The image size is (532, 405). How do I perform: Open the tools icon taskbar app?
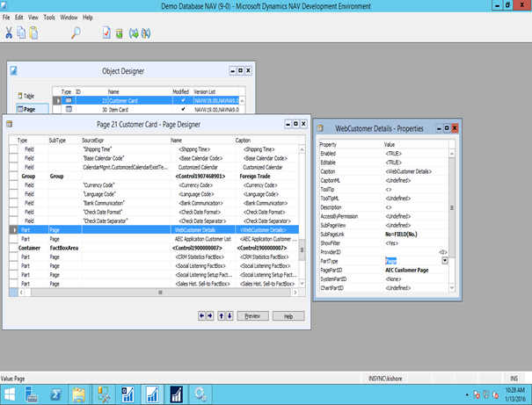pyautogui.click(x=103, y=394)
